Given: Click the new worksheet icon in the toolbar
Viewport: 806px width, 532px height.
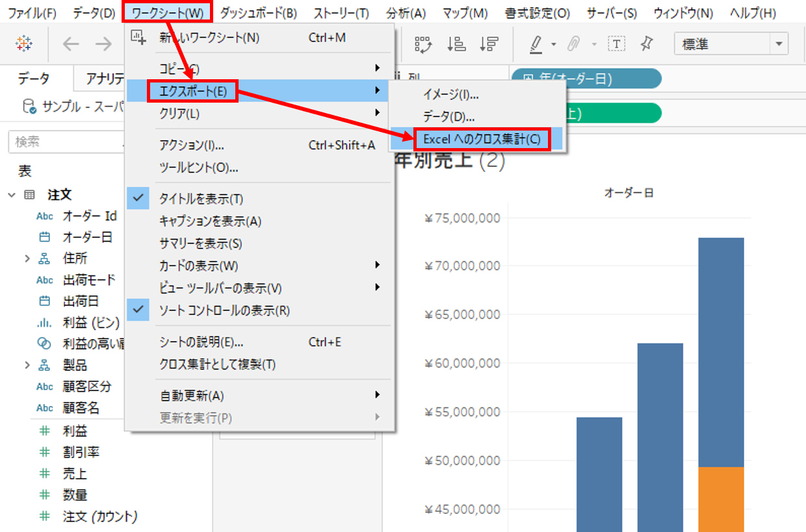Looking at the screenshot, I should [138, 39].
